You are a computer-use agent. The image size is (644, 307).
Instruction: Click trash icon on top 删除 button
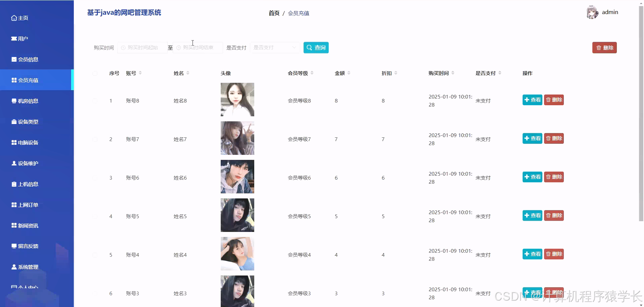599,48
